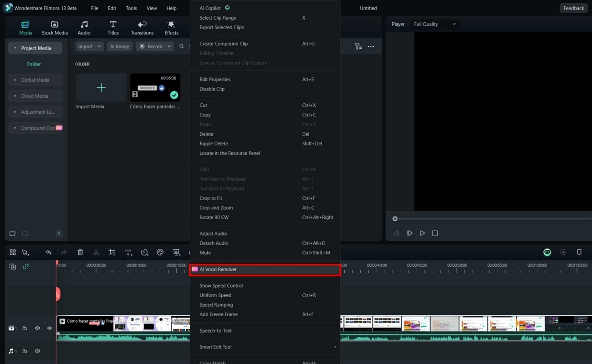Image resolution: width=592 pixels, height=364 pixels.
Task: Open the Full Quality dropdown in Player
Action: [x=435, y=24]
